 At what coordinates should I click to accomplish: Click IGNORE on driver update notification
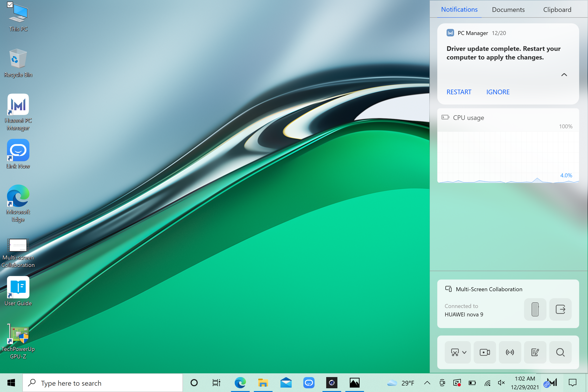point(497,92)
